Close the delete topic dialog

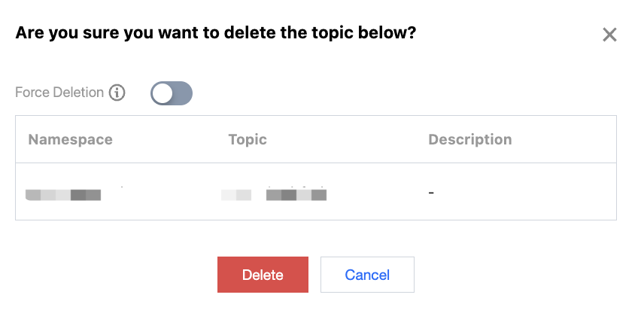click(x=609, y=35)
